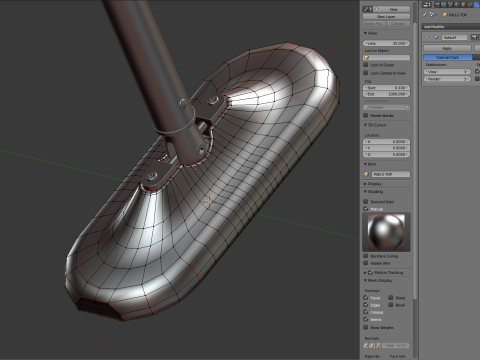Click the New grease pencil button
The width and height of the screenshot is (480, 360).
click(x=391, y=9)
